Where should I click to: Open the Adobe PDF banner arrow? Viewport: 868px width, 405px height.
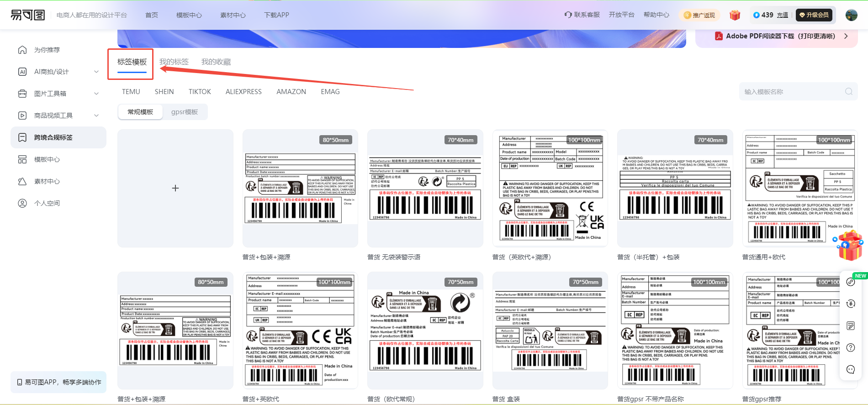(846, 36)
